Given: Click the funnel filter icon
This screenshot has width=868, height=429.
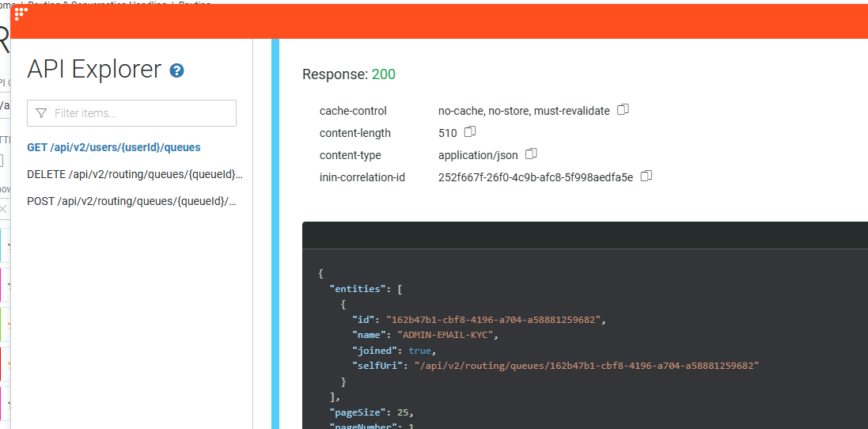Looking at the screenshot, I should pyautogui.click(x=41, y=113).
